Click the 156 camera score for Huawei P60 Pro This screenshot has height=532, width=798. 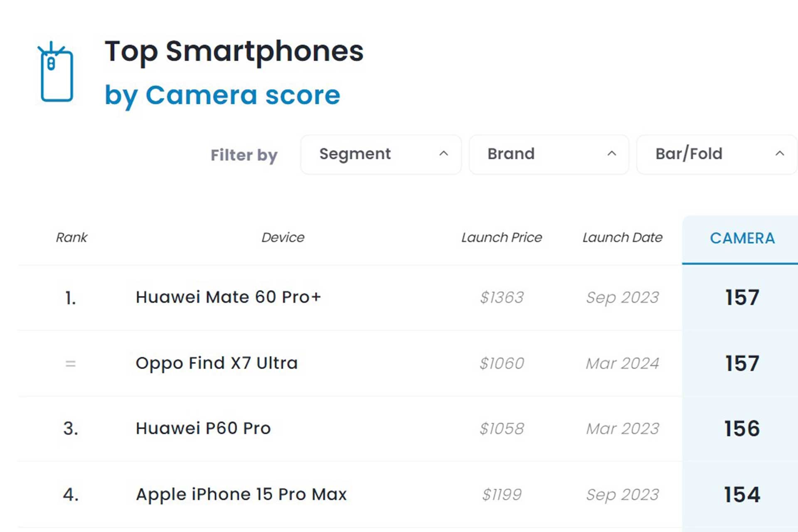coord(742,429)
